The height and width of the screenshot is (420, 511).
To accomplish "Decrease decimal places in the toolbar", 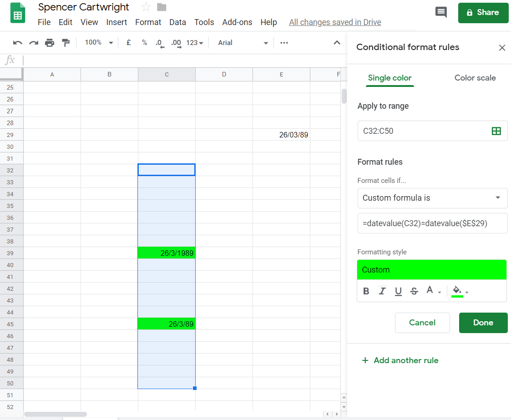I will (x=159, y=42).
